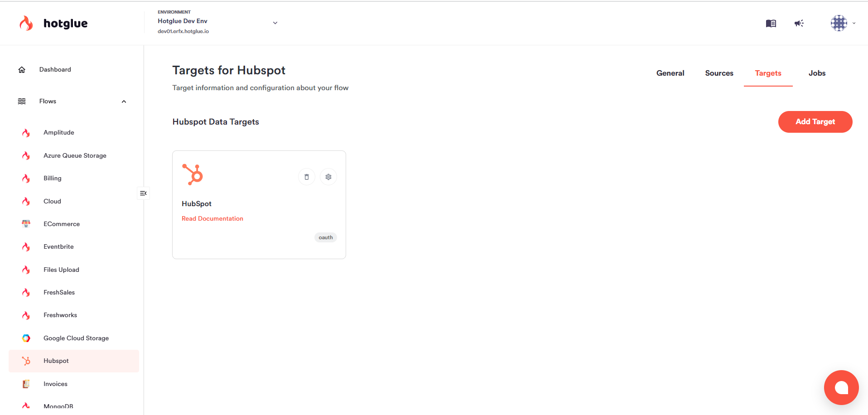
Task: Open the Invoices flow
Action: click(x=55, y=384)
